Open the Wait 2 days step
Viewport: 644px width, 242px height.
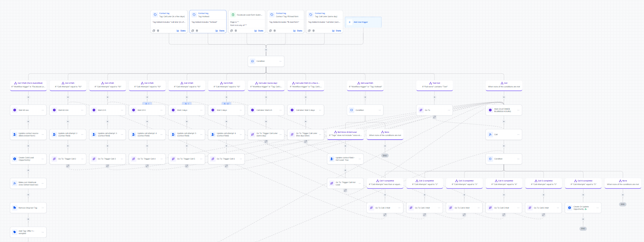(187, 110)
